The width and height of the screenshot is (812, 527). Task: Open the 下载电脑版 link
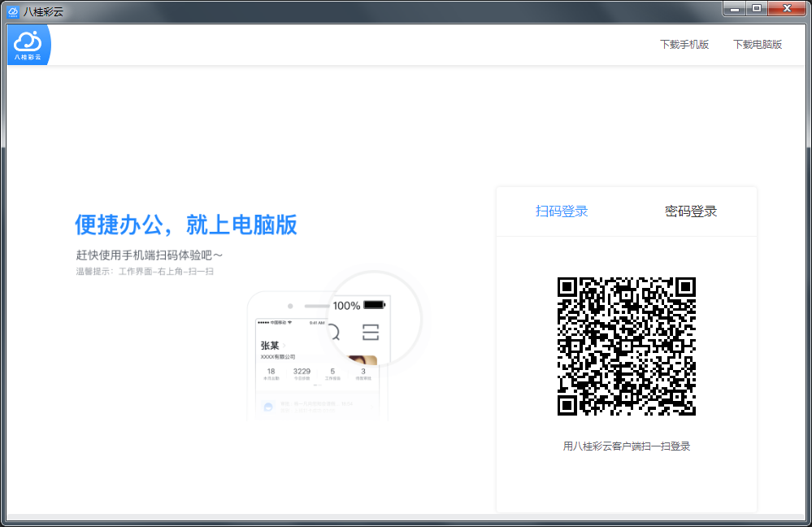(x=757, y=45)
